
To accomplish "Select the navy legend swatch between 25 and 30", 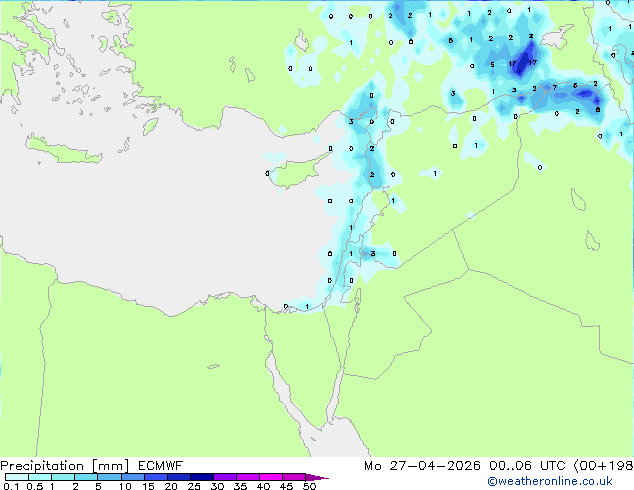I will [201, 477].
